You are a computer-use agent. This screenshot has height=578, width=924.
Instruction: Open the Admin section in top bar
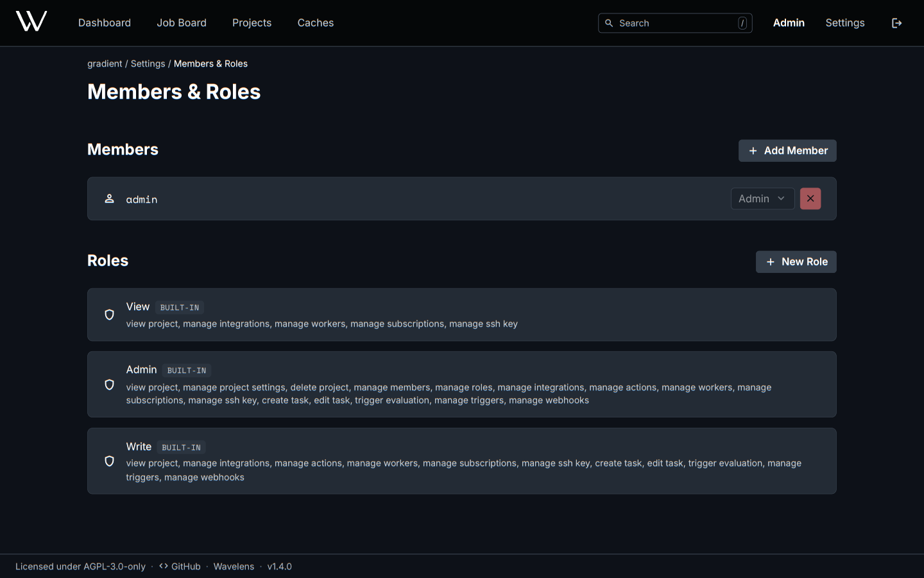click(x=789, y=23)
